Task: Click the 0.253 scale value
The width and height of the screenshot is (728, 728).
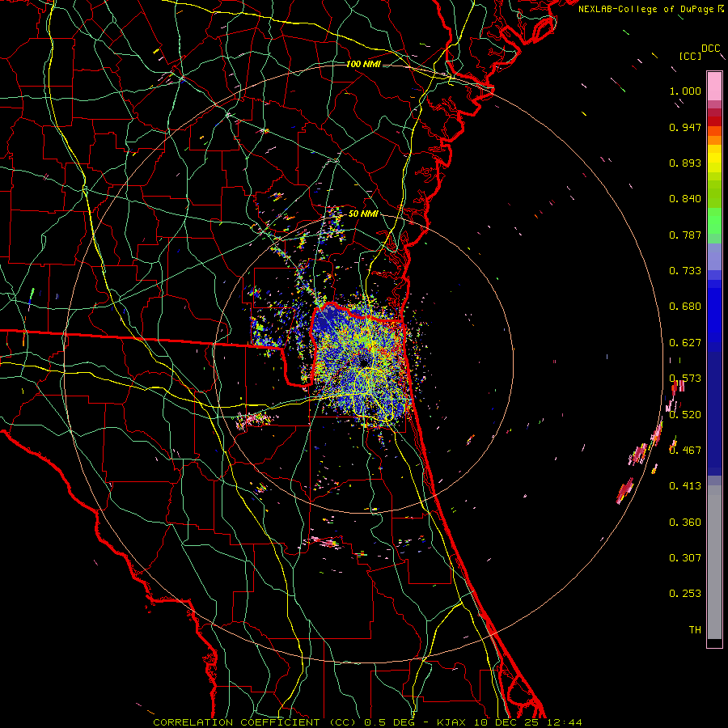Action: click(x=685, y=594)
